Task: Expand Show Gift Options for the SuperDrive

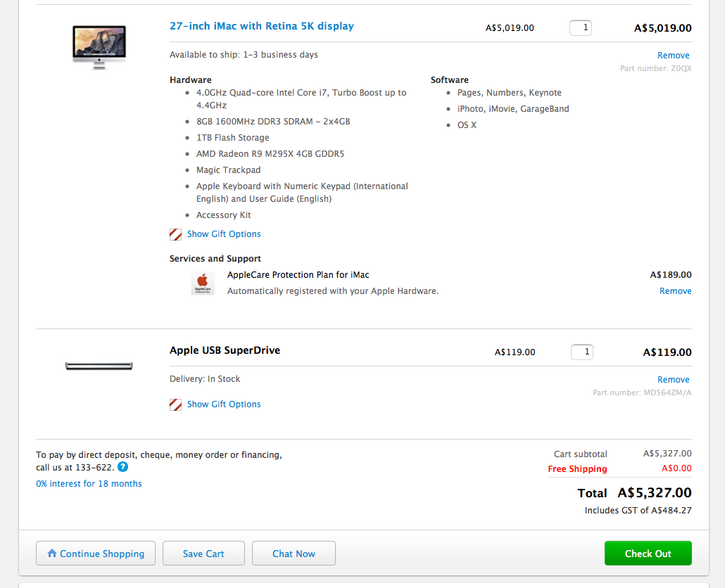Action: [224, 404]
